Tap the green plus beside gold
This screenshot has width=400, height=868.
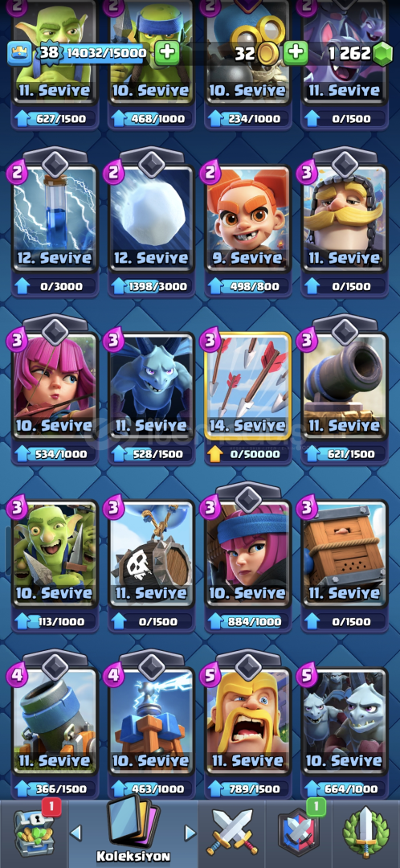click(x=296, y=53)
